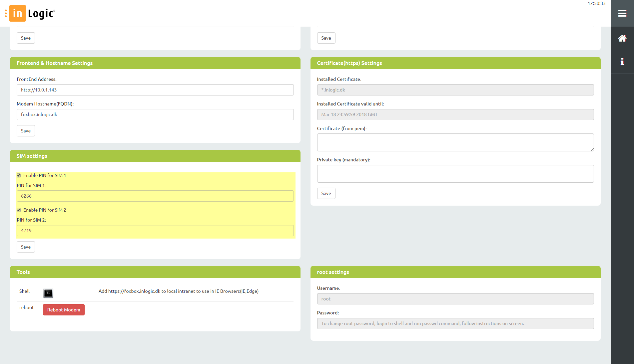Viewport: 634px width, 364px height.
Task: Open the hamburger menu icon
Action: (x=622, y=13)
